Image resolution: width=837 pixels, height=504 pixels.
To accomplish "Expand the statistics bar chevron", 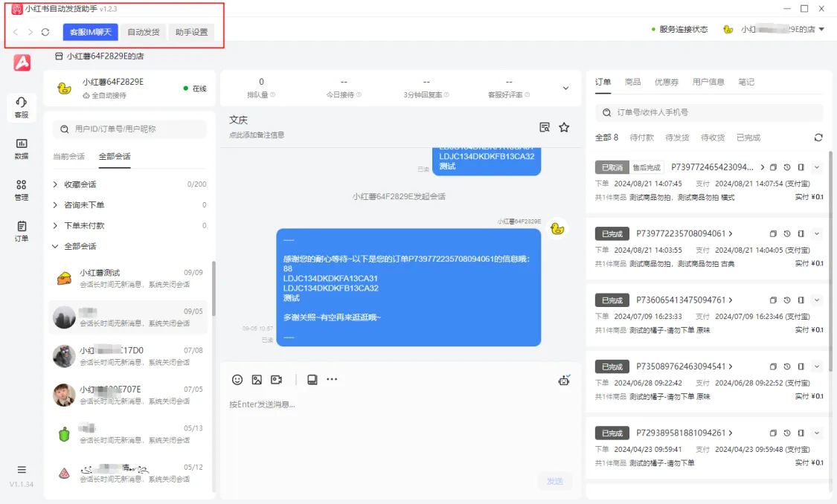I will (566, 88).
